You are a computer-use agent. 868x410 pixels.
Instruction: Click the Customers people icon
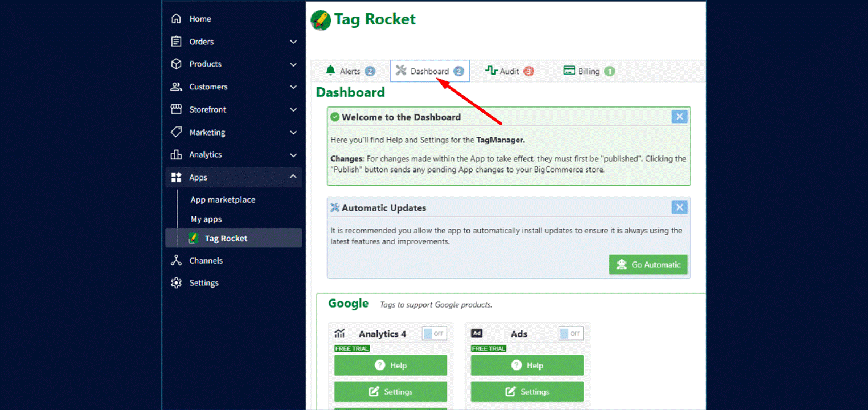point(177,87)
